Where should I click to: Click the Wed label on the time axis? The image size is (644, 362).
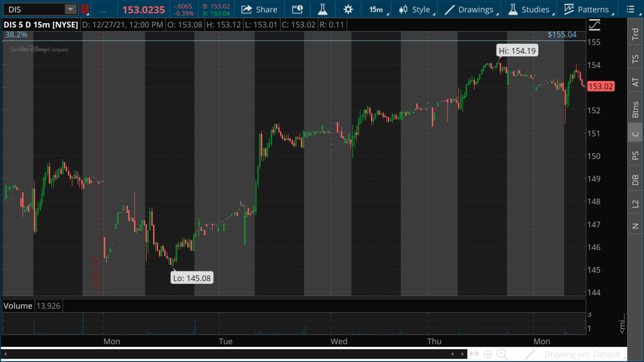tap(339, 341)
